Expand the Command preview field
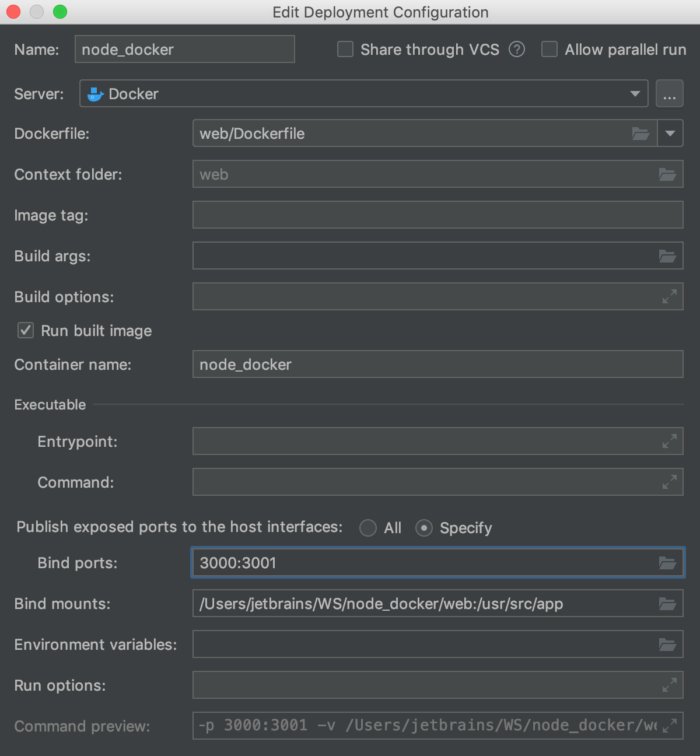The width and height of the screenshot is (700, 756). [x=670, y=726]
